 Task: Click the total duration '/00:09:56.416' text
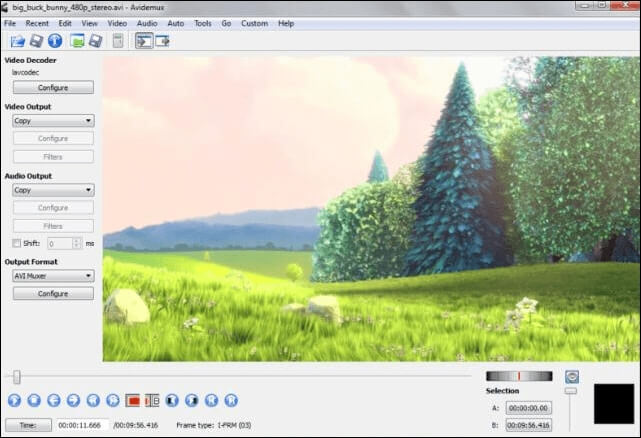pyautogui.click(x=136, y=425)
